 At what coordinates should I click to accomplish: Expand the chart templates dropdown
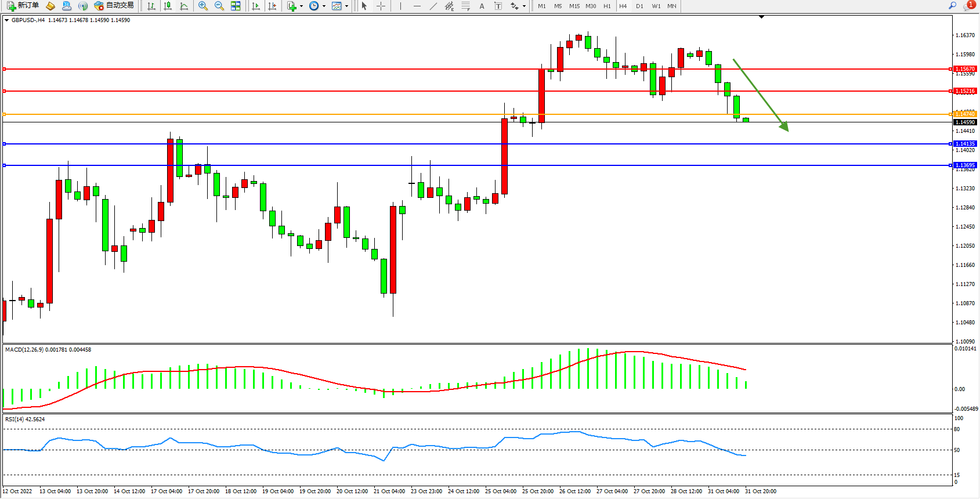(346, 6)
